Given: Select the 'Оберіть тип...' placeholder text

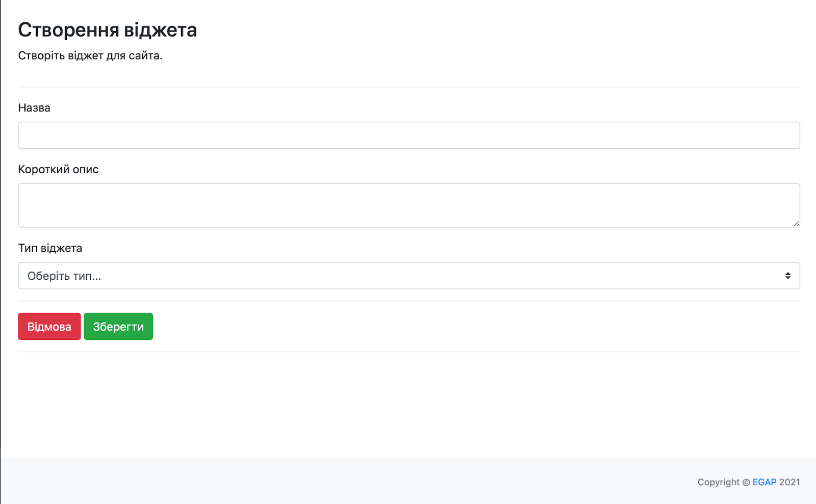Looking at the screenshot, I should 64,276.
